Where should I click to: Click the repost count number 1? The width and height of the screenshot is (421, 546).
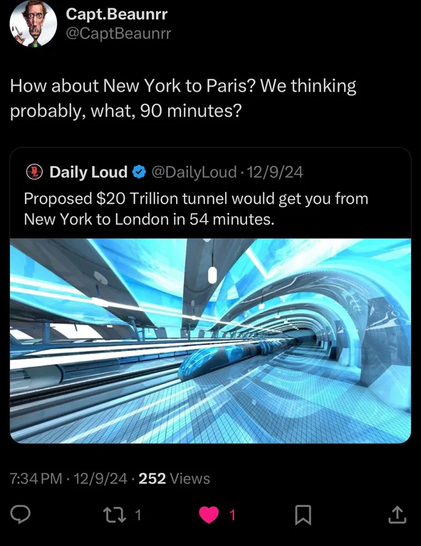[138, 515]
